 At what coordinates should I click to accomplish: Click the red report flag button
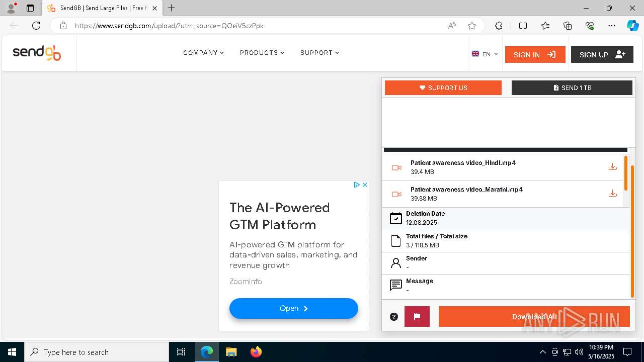point(417,316)
